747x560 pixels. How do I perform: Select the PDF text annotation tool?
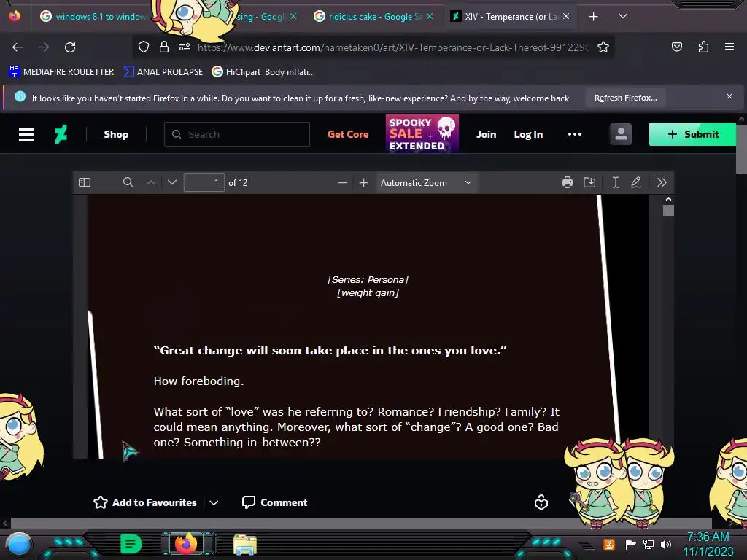[x=615, y=182]
